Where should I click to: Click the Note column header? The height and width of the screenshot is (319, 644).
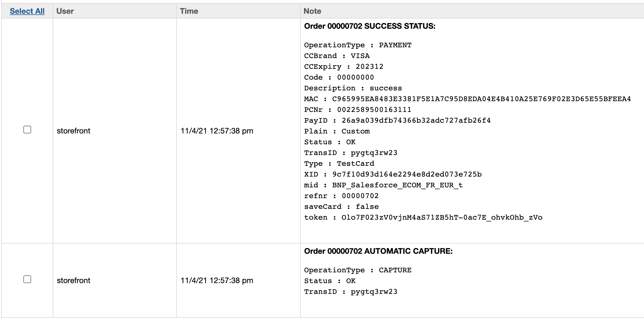coord(312,11)
